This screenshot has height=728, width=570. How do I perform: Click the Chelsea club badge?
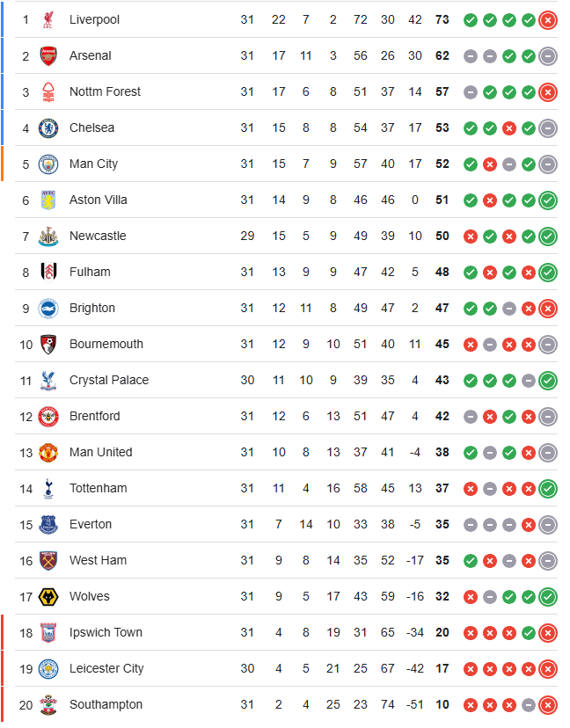tap(48, 128)
